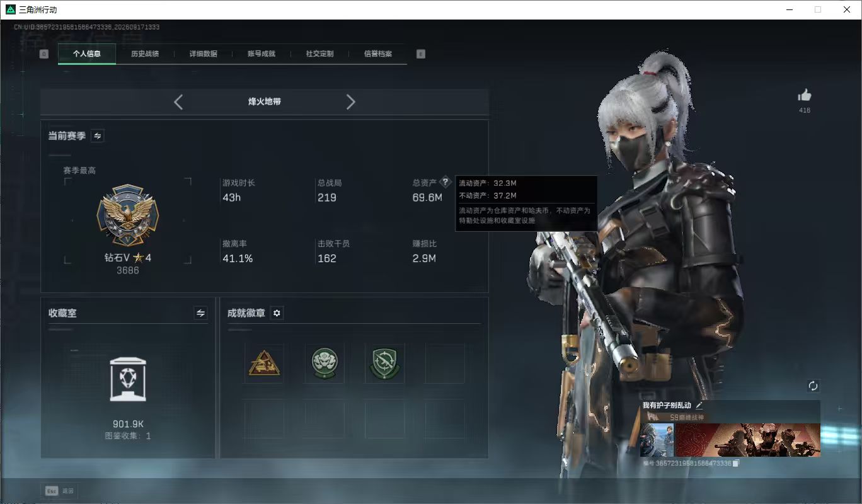The width and height of the screenshot is (862, 504).
Task: Click the Esc 返回 back button
Action: pos(60,491)
